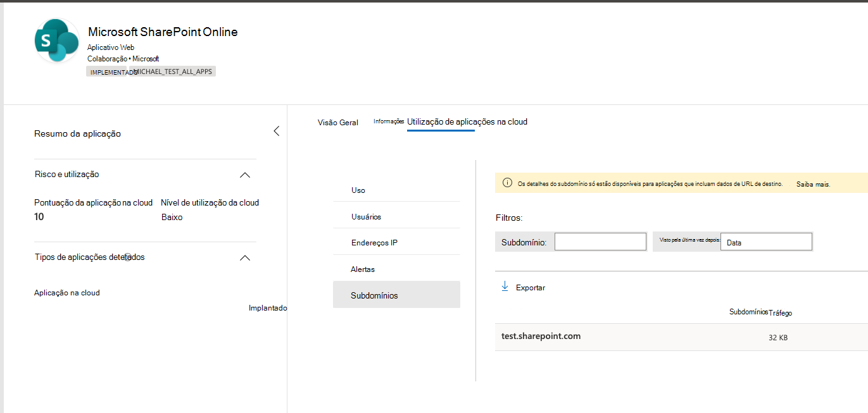Select the Subdomínios menu item
The image size is (868, 413).
374,295
